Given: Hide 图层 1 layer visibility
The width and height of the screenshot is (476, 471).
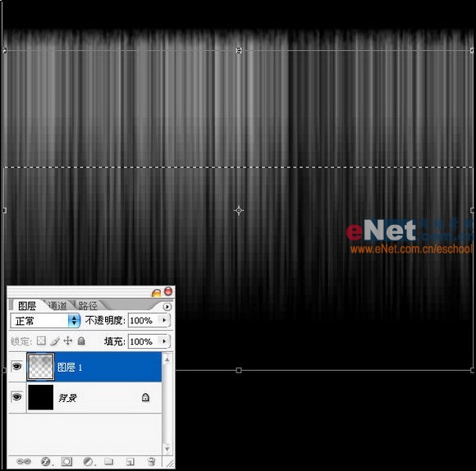Looking at the screenshot, I should [16, 367].
